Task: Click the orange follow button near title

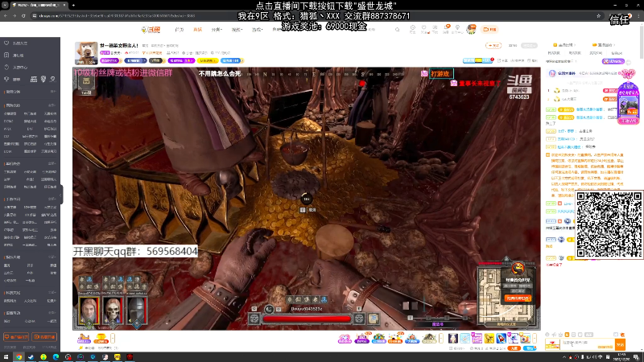Action: coord(493,46)
